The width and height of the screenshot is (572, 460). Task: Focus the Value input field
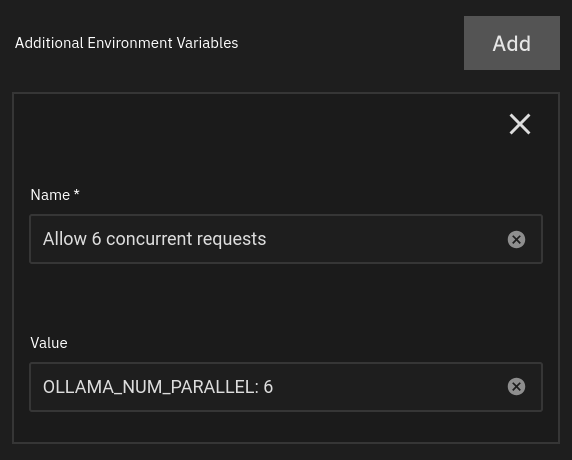point(286,387)
